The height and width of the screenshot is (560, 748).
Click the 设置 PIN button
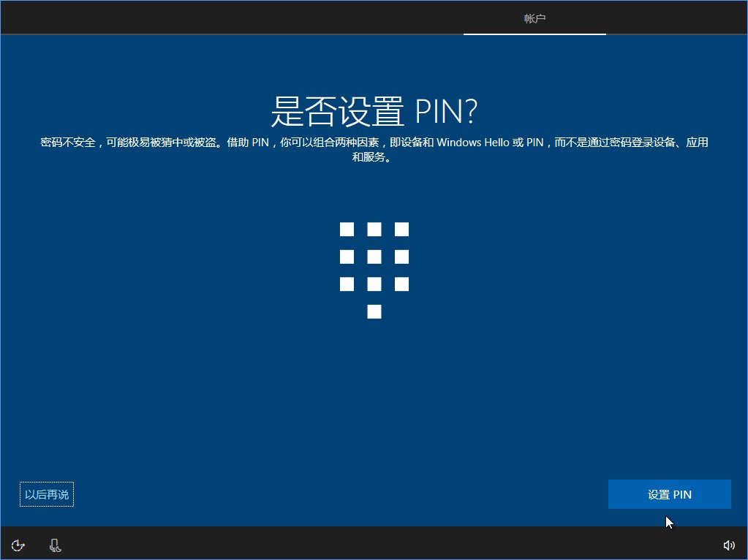(669, 494)
